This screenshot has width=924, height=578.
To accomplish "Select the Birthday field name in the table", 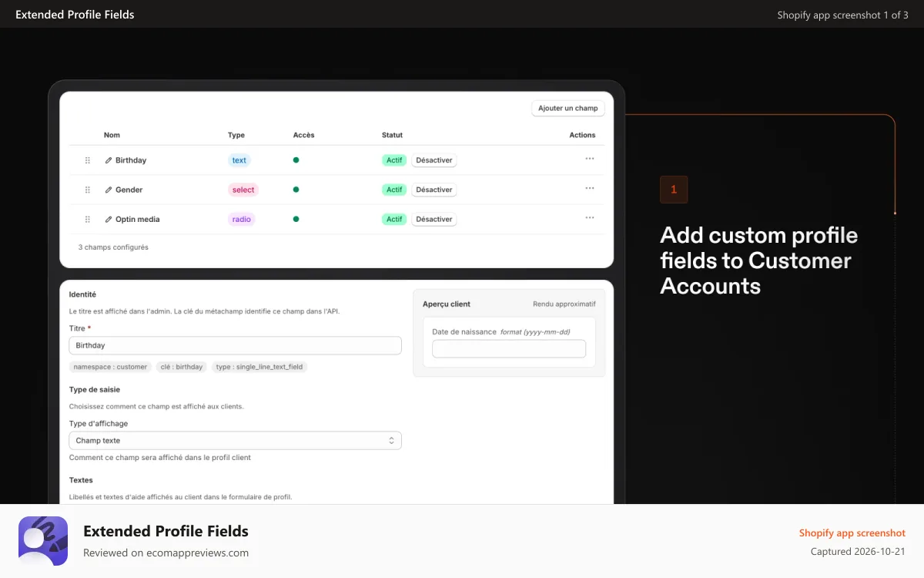I will click(131, 160).
